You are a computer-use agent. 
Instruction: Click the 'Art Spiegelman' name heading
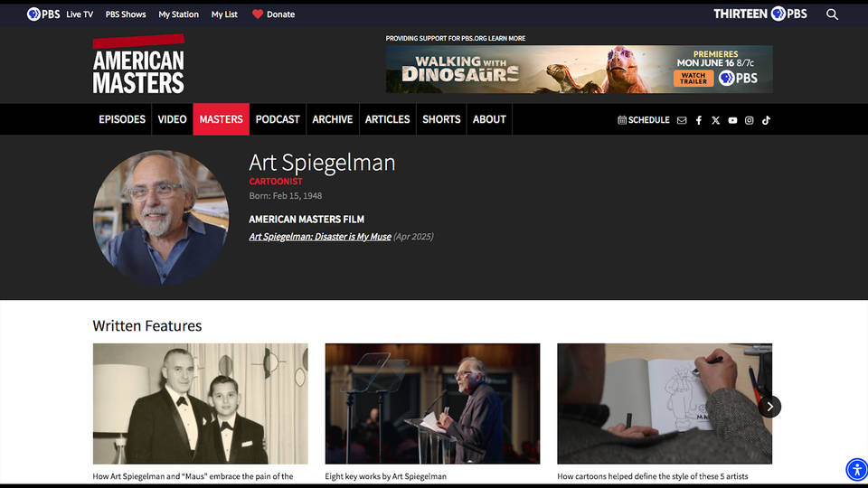[x=322, y=163]
